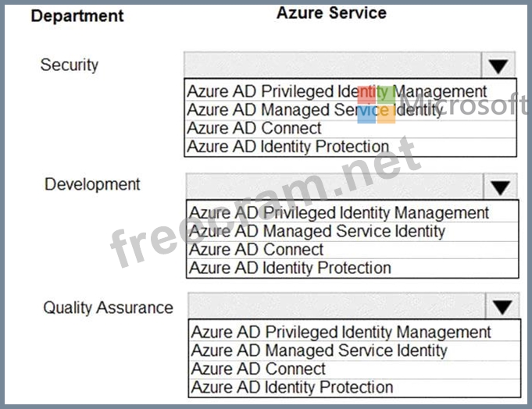Choose Azure AD Connect for Quality Assurance
Image resolution: width=532 pixels, height=409 pixels.
tap(259, 368)
